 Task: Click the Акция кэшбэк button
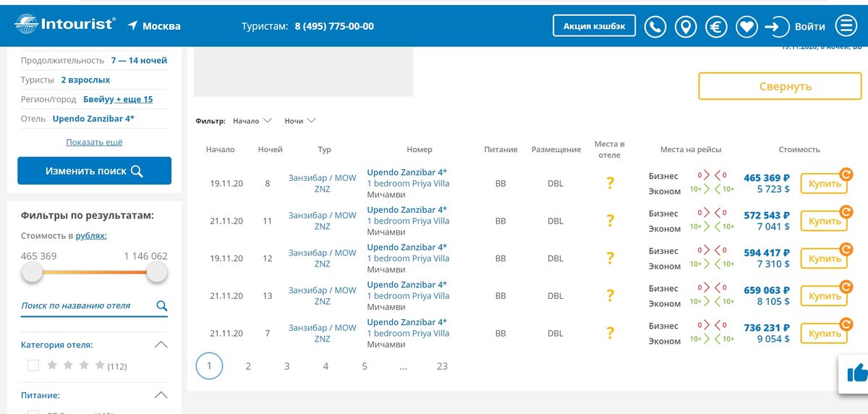point(595,26)
